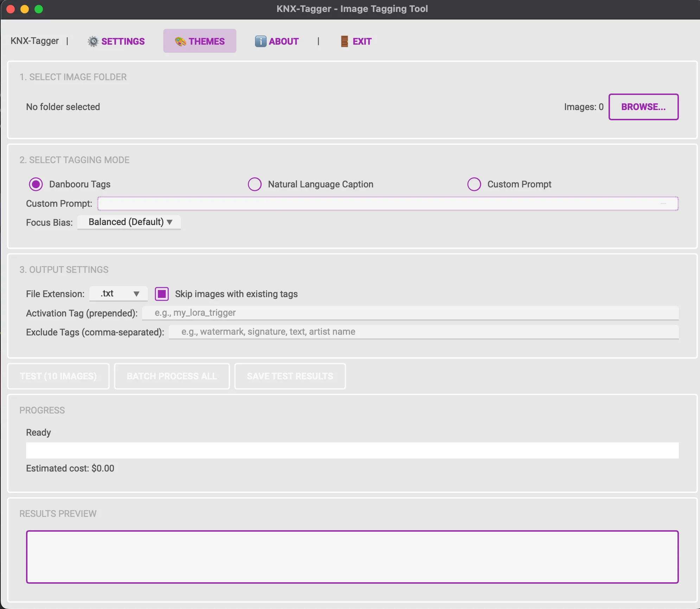The height and width of the screenshot is (609, 700).
Task: Open the SETTINGS menu
Action: [x=116, y=41]
